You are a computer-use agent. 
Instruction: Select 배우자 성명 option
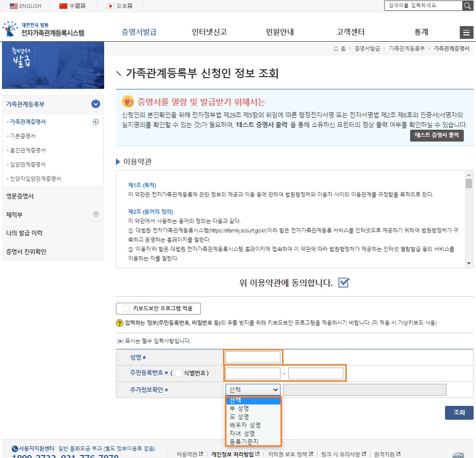[x=253, y=425]
